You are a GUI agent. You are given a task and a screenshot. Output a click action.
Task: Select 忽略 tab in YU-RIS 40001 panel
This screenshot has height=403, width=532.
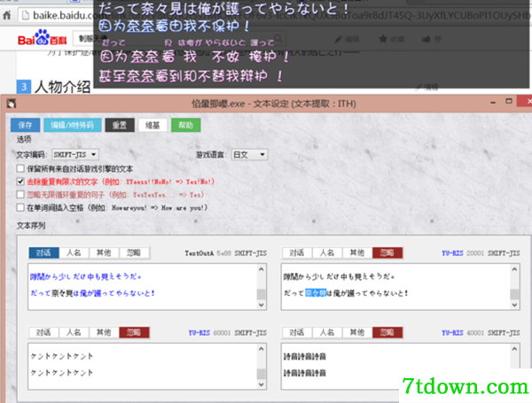[x=387, y=332]
